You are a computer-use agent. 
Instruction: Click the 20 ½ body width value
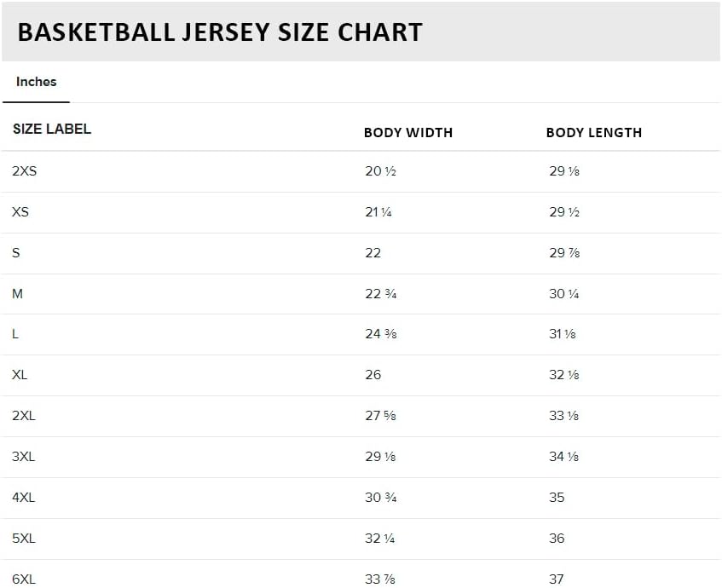[381, 171]
